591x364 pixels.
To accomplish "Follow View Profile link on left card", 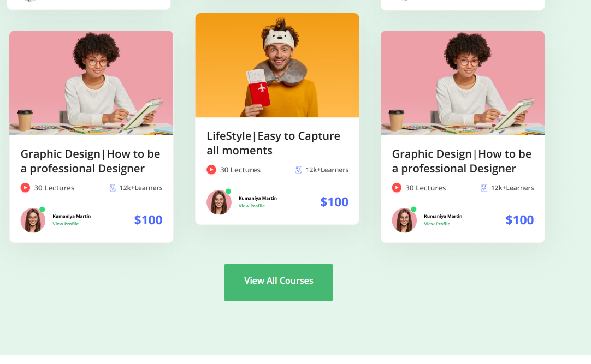I will 66,224.
